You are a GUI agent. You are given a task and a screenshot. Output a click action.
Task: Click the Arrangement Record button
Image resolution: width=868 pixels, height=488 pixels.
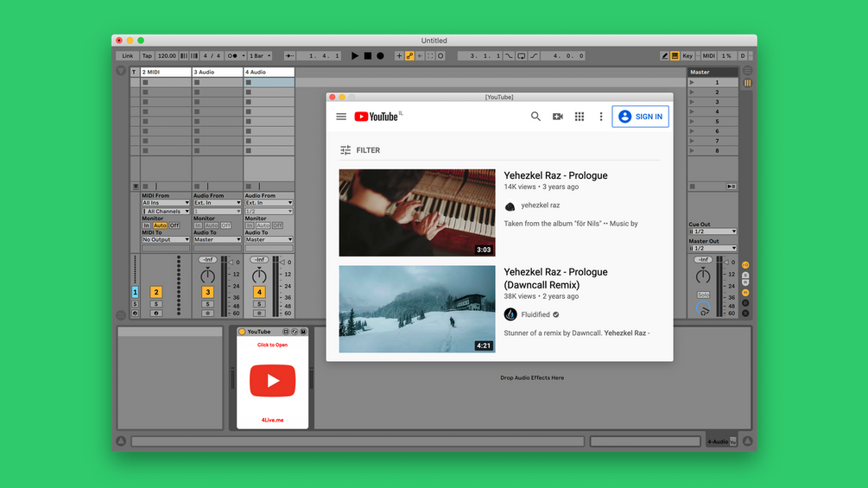[380, 56]
